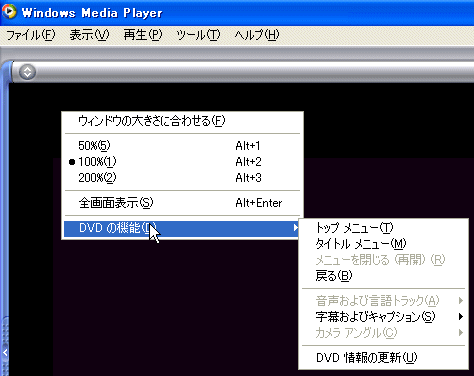Choose the 200%(2) zoom option
The height and width of the screenshot is (376, 474).
182,178
